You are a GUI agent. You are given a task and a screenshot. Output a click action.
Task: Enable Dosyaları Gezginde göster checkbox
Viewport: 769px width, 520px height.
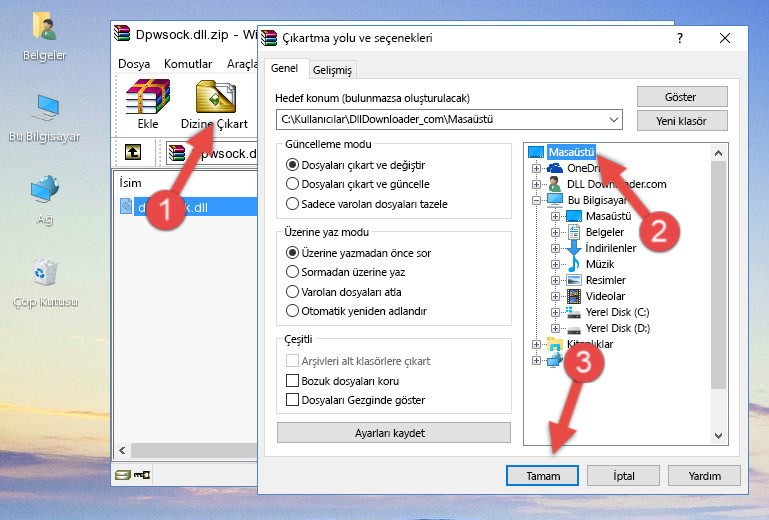click(x=292, y=400)
